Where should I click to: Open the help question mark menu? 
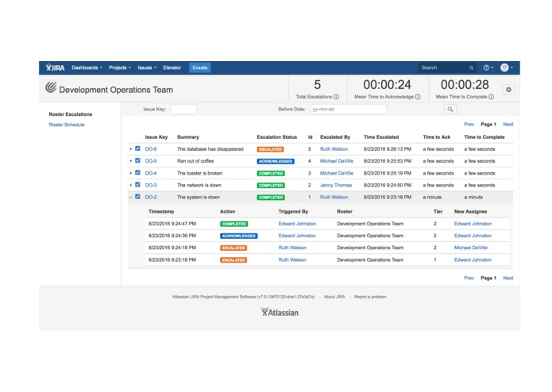click(488, 67)
